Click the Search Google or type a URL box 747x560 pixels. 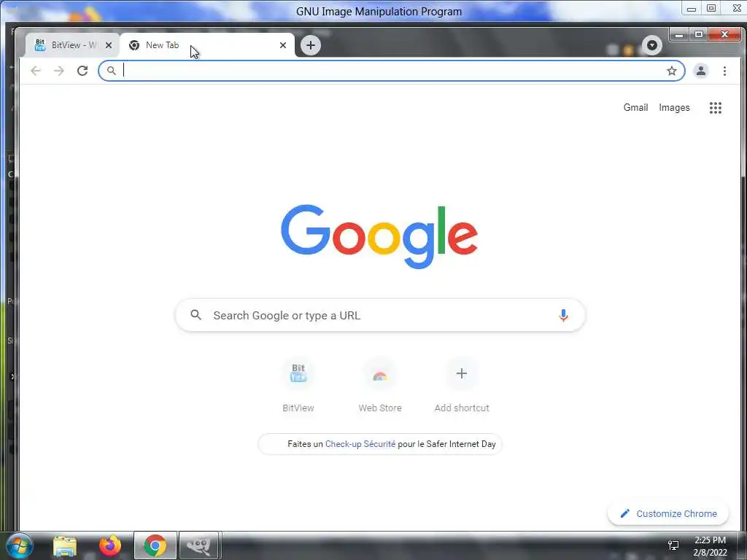point(380,315)
